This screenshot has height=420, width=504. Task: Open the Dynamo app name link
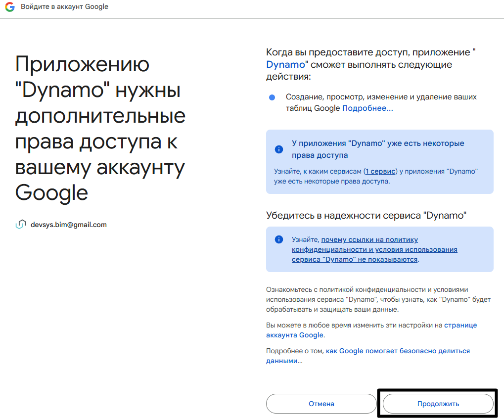pos(285,65)
